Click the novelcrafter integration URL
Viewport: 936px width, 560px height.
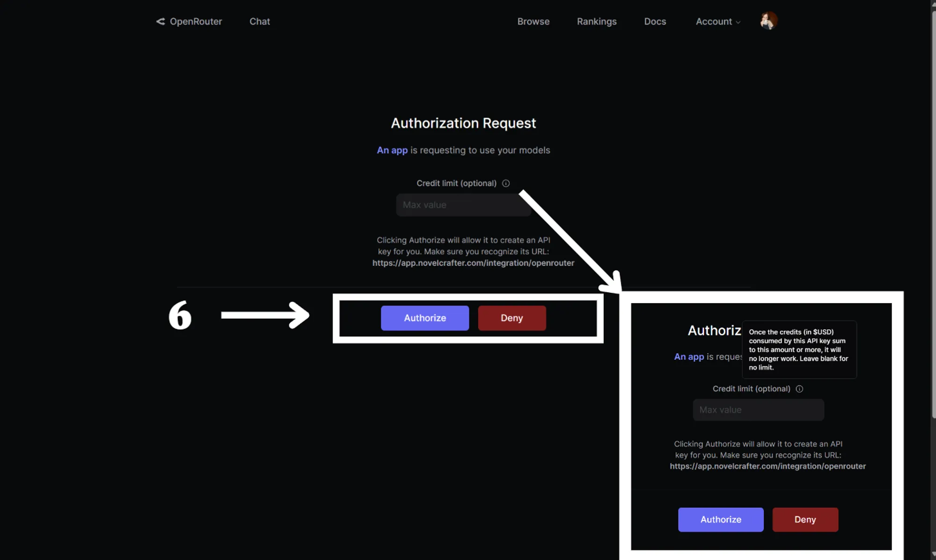point(474,263)
